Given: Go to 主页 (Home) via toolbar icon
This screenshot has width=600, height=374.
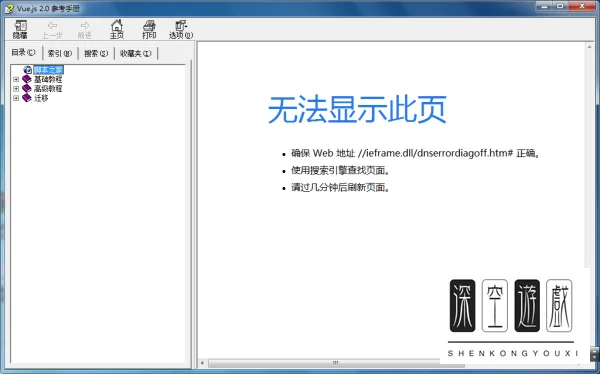Looking at the screenshot, I should (x=117, y=29).
